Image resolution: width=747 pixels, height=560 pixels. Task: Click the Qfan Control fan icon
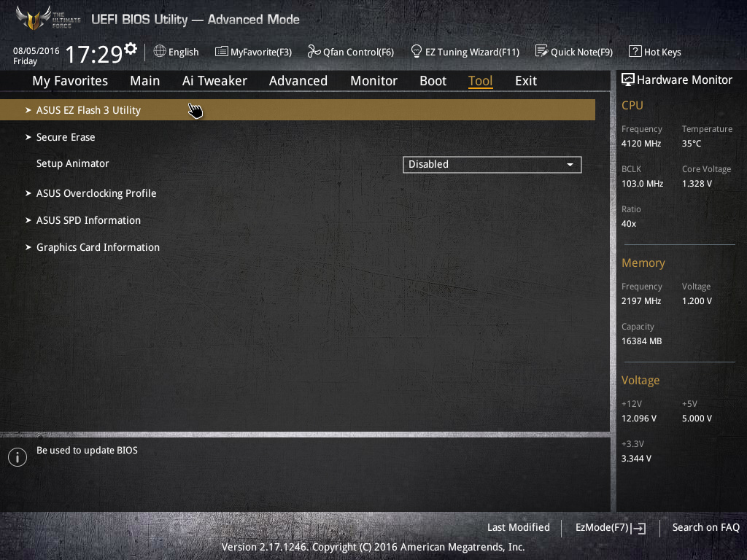pos(314,51)
